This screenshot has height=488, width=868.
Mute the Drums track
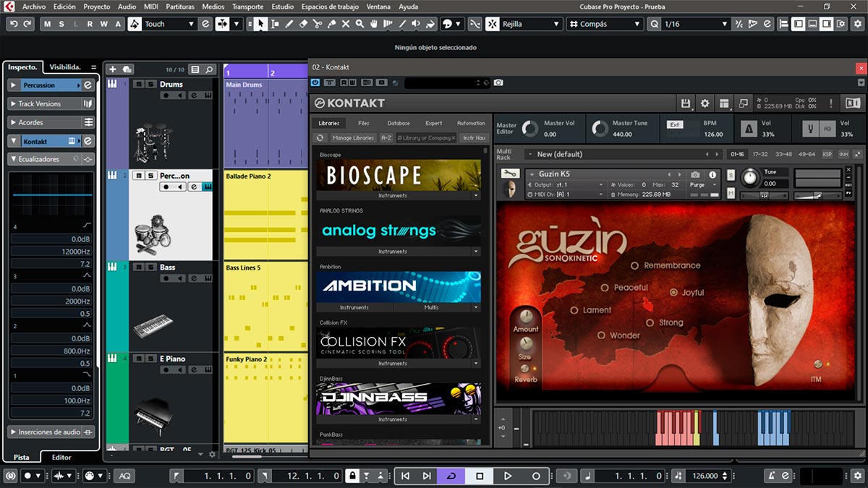pos(138,85)
